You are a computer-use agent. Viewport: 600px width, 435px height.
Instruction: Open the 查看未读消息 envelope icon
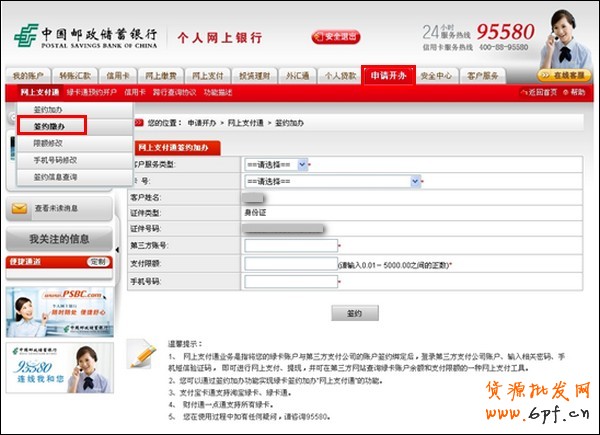(18, 209)
